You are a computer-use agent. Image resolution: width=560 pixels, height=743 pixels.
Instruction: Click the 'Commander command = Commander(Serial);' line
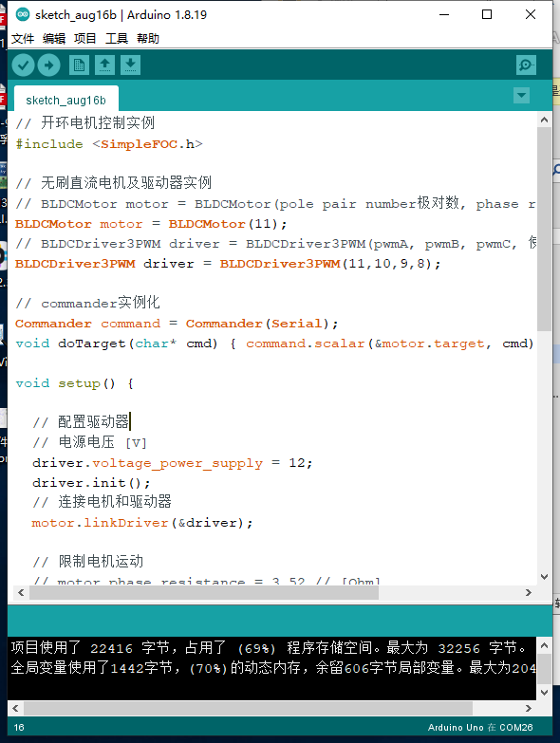[177, 324]
